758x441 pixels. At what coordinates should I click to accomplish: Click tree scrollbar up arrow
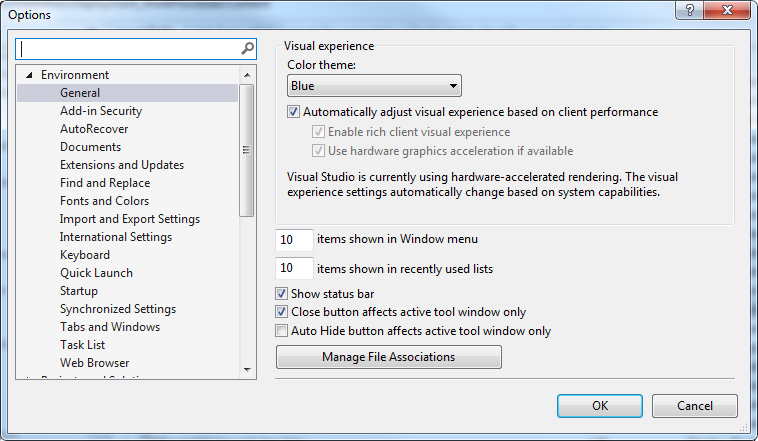[247, 74]
